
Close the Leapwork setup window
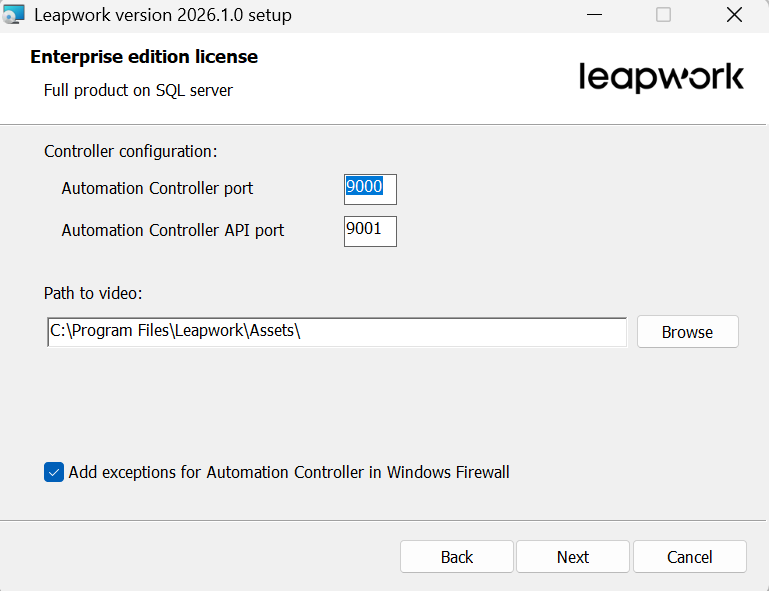[734, 15]
